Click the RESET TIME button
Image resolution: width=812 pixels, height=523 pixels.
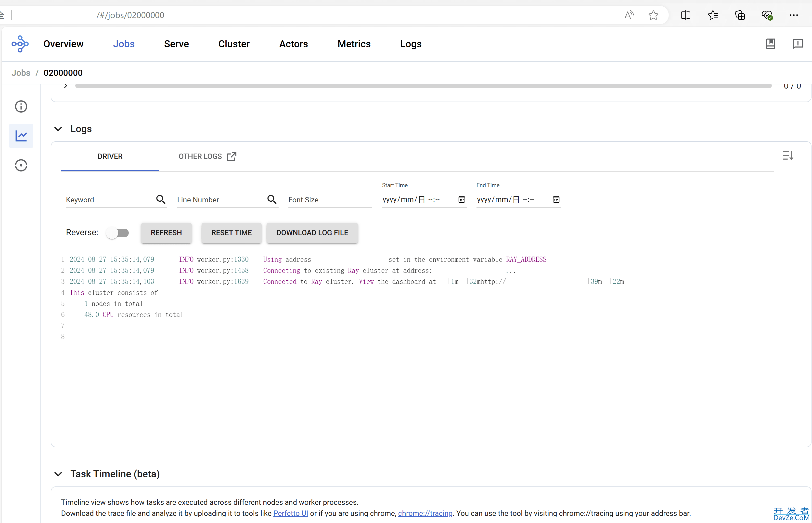coord(232,232)
